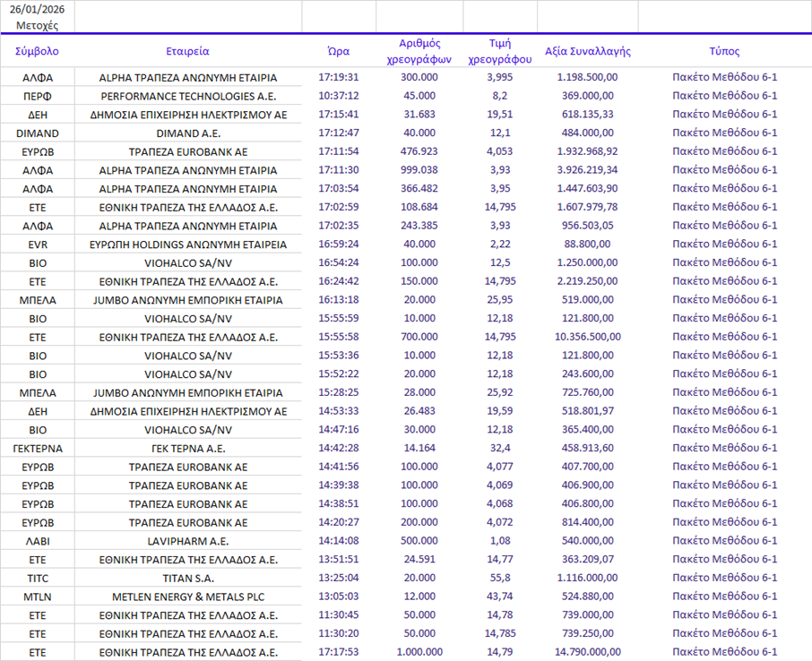Select the Αξία Συναλλαγής column header
812x661 pixels.
[587, 51]
